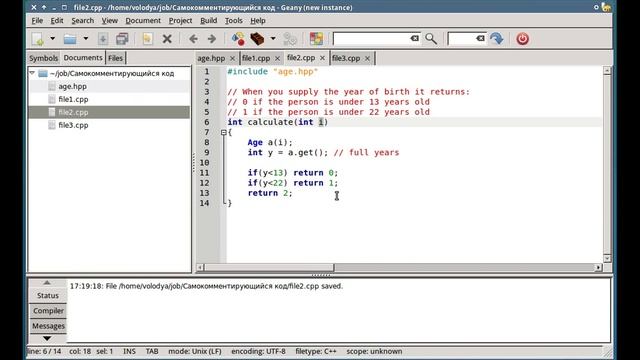Close the file3.cpp editor tab
Image resolution: width=640 pixels, height=360 pixels.
click(x=367, y=59)
